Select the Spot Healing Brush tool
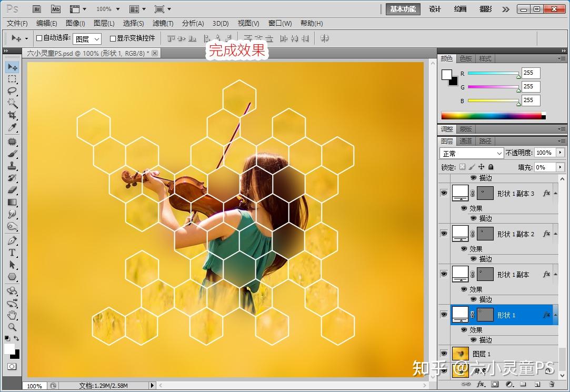Viewport: 570px width, 392px height. (x=12, y=142)
